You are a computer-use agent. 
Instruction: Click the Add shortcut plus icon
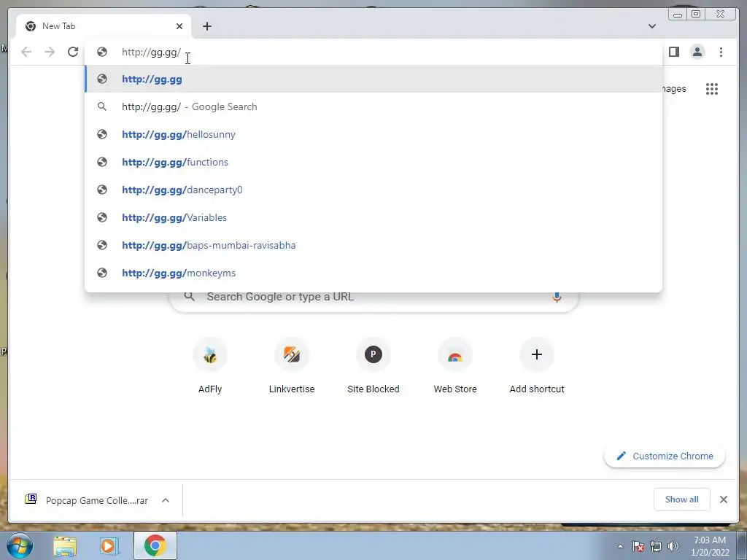point(537,355)
